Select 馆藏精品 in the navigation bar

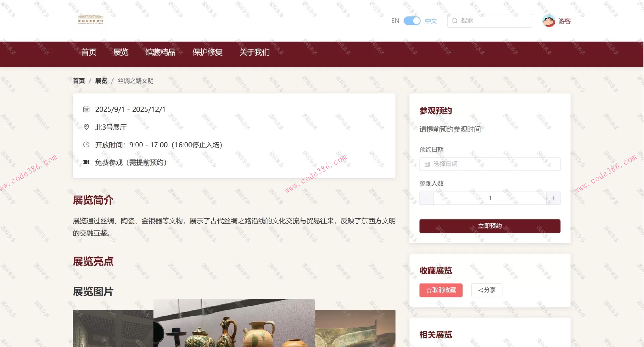(x=160, y=52)
